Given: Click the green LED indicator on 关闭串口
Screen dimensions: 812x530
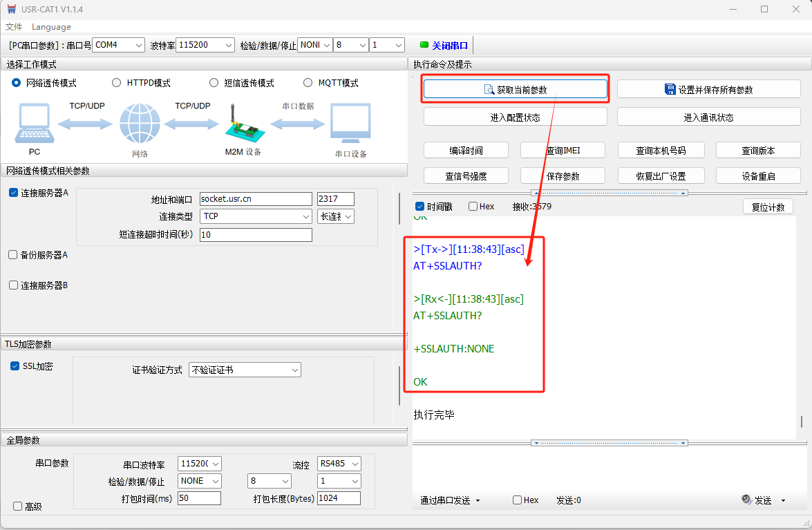Looking at the screenshot, I should 424,45.
